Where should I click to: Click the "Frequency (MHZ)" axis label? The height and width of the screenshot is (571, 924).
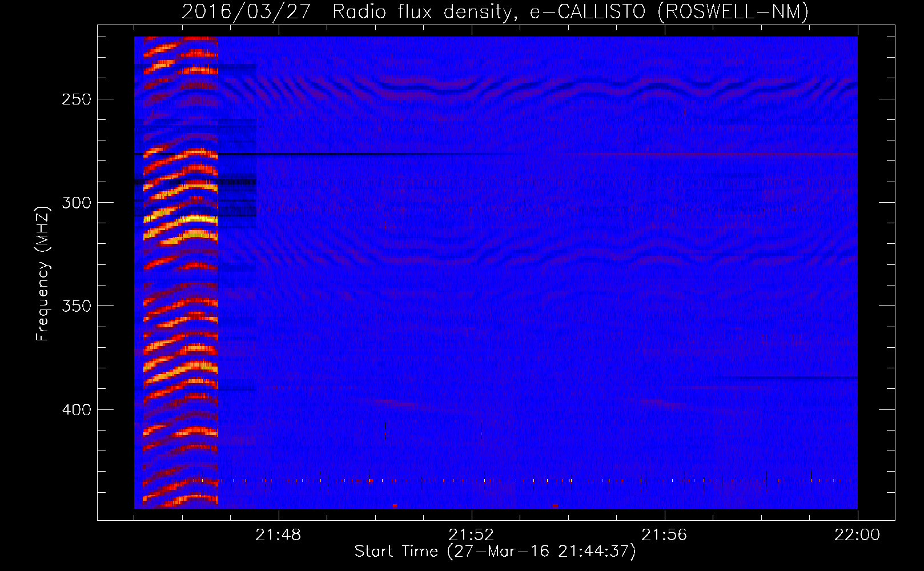click(43, 274)
